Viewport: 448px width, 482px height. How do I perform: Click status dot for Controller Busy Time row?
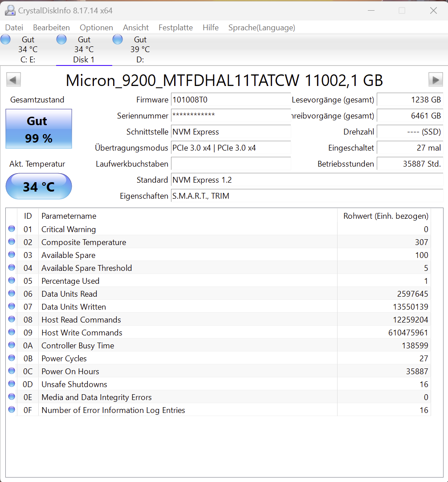[x=12, y=345]
